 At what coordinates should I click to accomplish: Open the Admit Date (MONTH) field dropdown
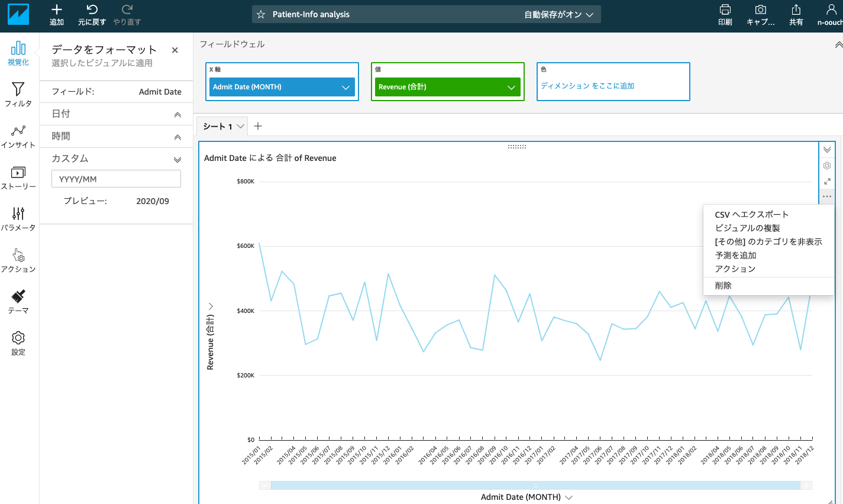[x=345, y=88]
